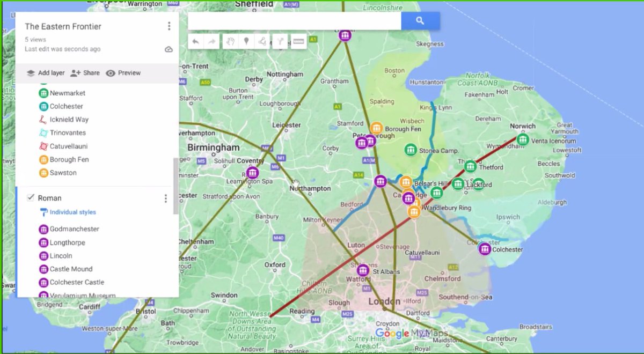Select the Draw a line tool
Image resolution: width=644 pixels, height=354 pixels.
tap(262, 41)
